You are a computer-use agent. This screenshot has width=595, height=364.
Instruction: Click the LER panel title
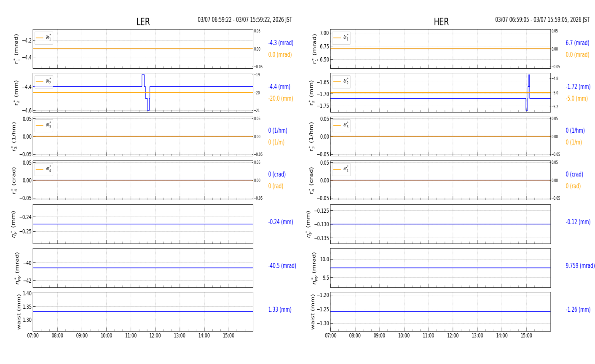143,22
